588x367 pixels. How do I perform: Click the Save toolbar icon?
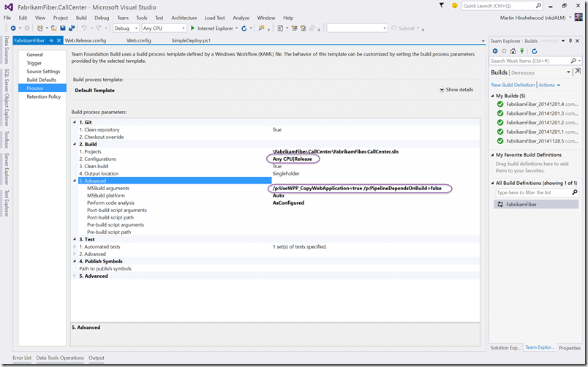click(x=63, y=28)
